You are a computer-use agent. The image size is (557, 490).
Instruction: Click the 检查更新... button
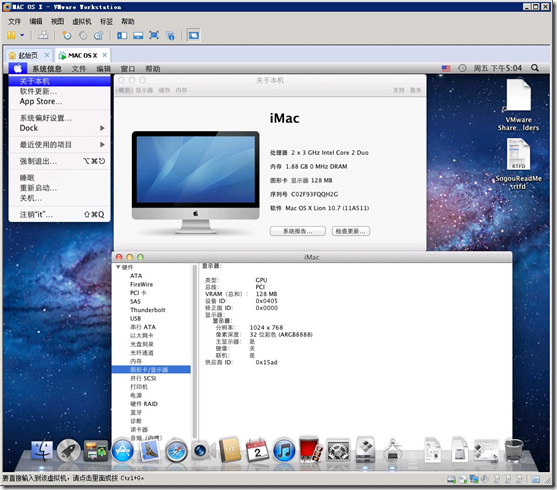click(351, 231)
